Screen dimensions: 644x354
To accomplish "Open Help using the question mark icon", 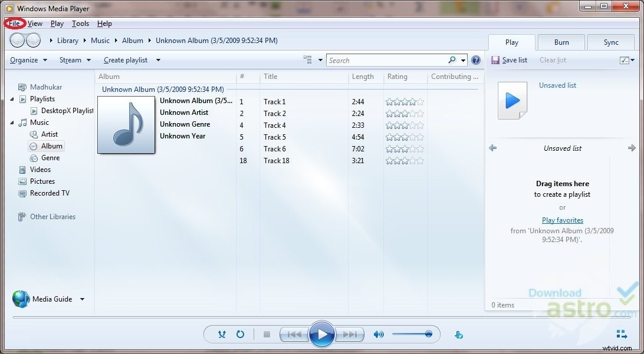I will (x=475, y=59).
